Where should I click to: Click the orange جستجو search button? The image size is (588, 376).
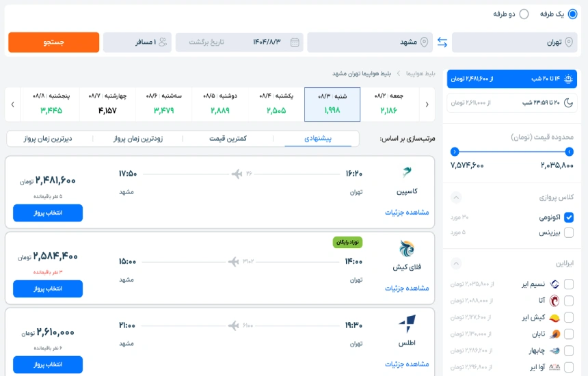point(53,42)
